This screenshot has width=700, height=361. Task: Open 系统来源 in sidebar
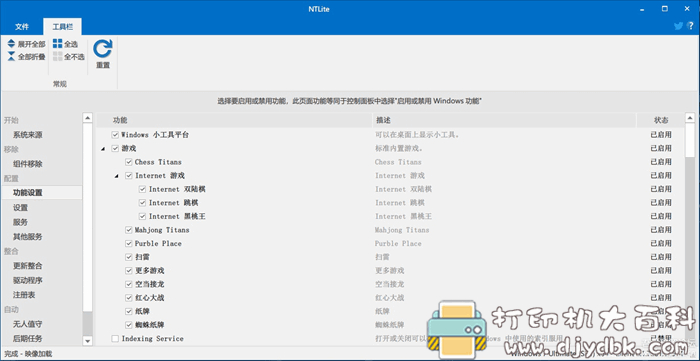(x=28, y=135)
